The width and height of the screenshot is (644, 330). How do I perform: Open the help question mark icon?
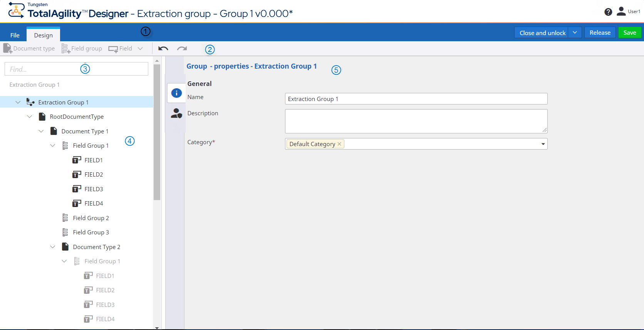(608, 12)
